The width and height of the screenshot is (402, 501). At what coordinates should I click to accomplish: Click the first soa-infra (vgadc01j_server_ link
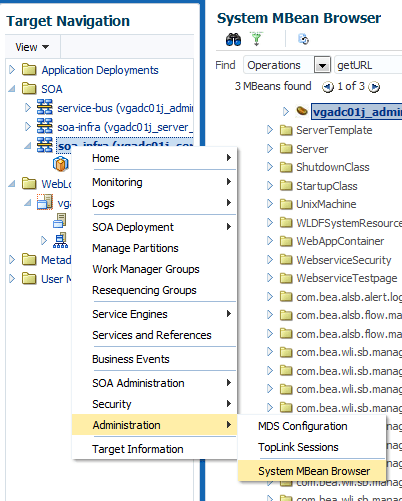[125, 127]
